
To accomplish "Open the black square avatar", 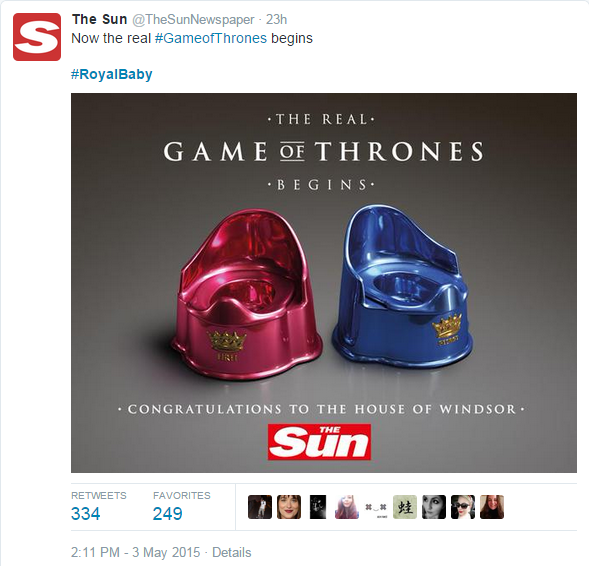I will [318, 507].
